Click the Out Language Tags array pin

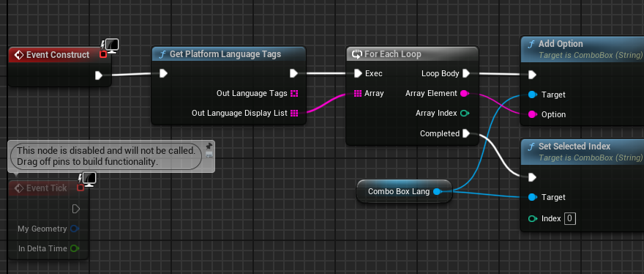[294, 93]
